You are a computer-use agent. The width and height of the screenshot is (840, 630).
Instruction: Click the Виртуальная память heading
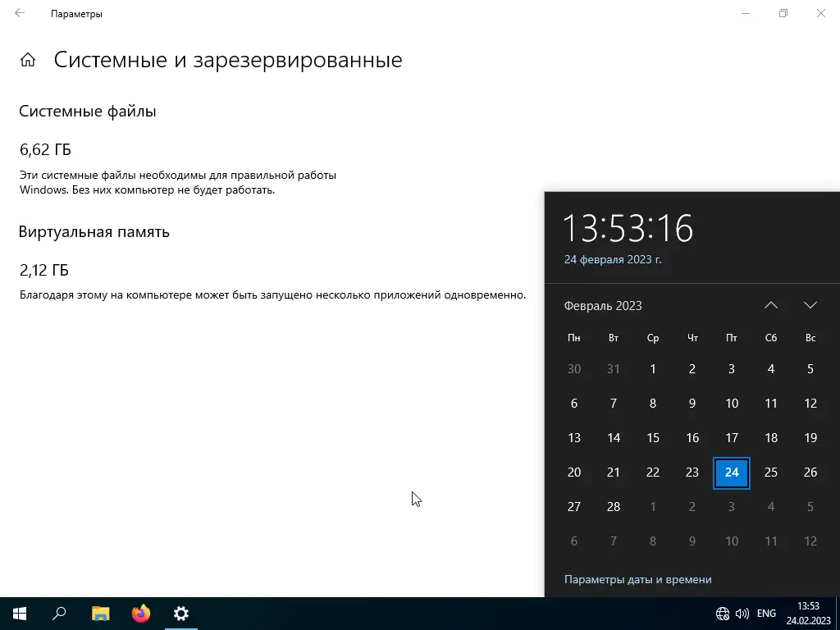(94, 232)
